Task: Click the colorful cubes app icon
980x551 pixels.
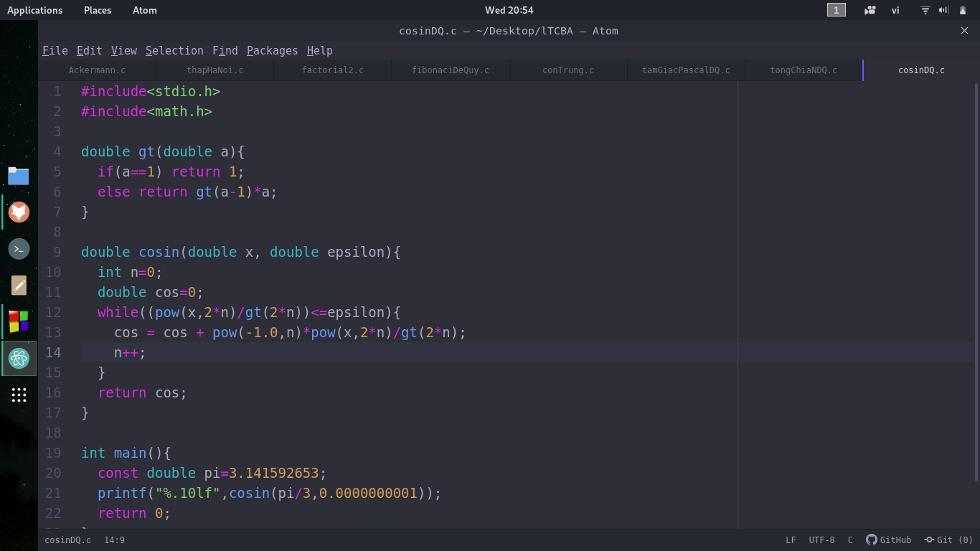Action: point(19,321)
